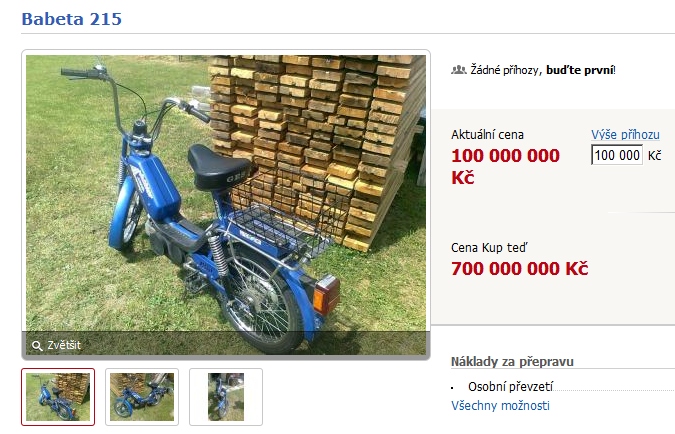
Task: Click the Náklady za přepravu heading
Action: pyautogui.click(x=512, y=362)
